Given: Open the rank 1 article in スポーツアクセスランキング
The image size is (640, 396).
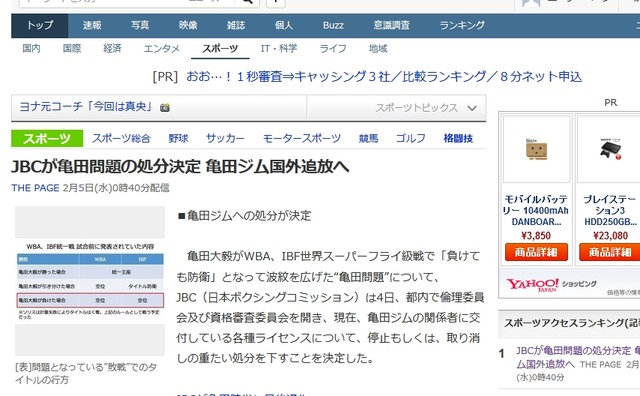Looking at the screenshot, I should click(x=578, y=357).
